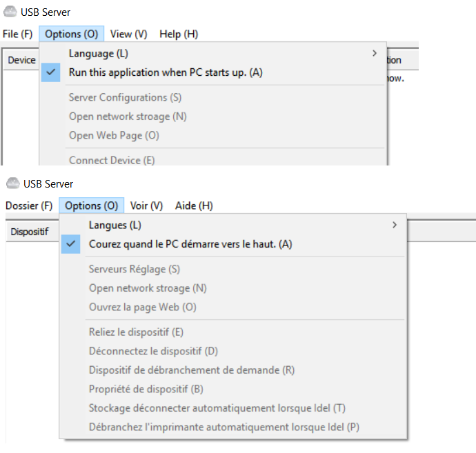Image resolution: width=476 pixels, height=453 pixels.
Task: Click the USB Server cloud icon in French window
Action: point(12,184)
